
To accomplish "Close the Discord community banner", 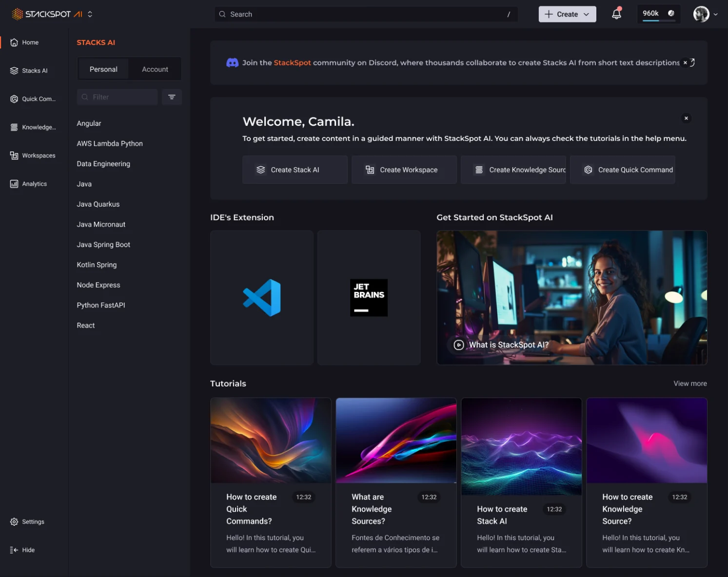I will (x=685, y=62).
